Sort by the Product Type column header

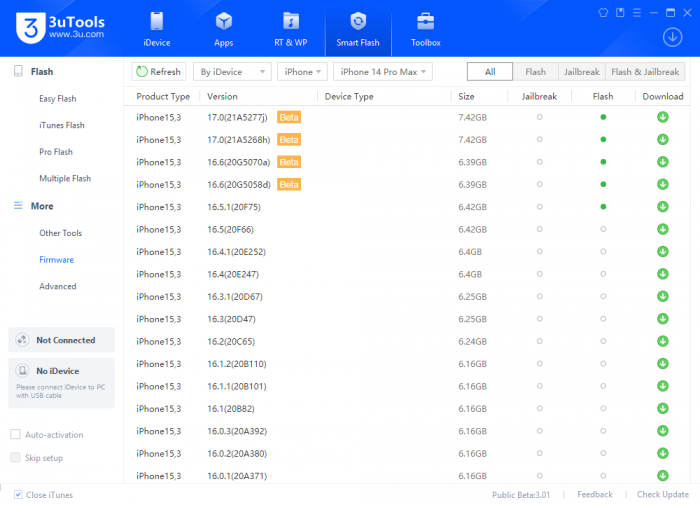[x=163, y=96]
